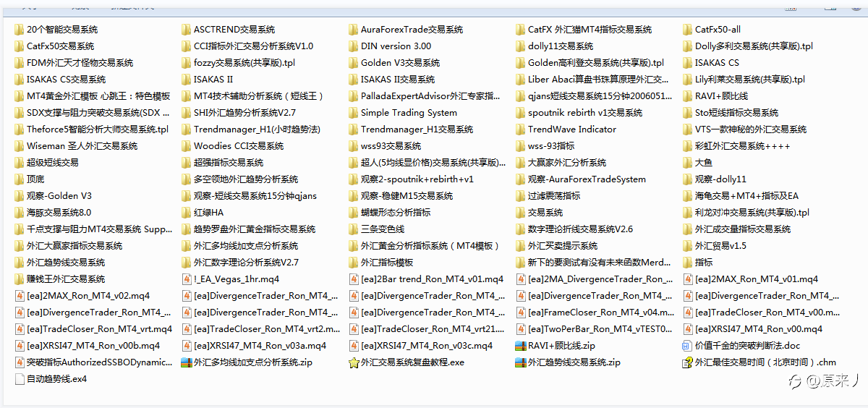The height and width of the screenshot is (408, 868).
Task: Click the [ea]2MAX_Ron_MT4_v01.mq4 file icon
Action: tap(688, 279)
